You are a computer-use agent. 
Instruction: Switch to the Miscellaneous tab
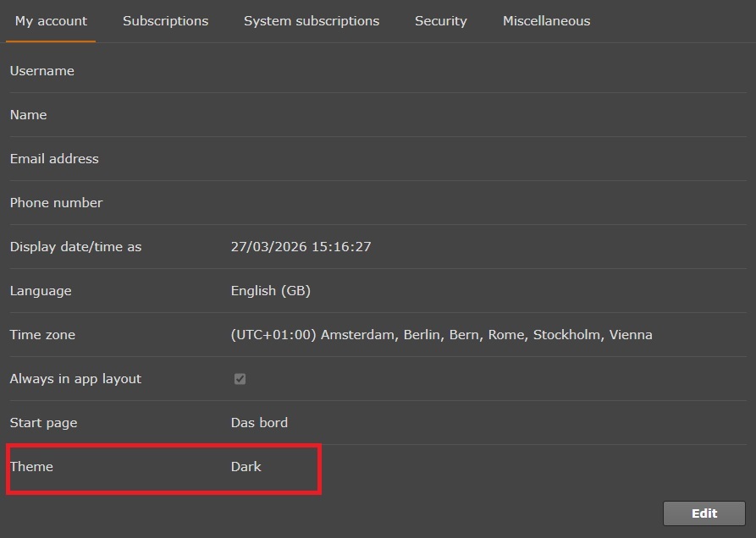tap(546, 21)
